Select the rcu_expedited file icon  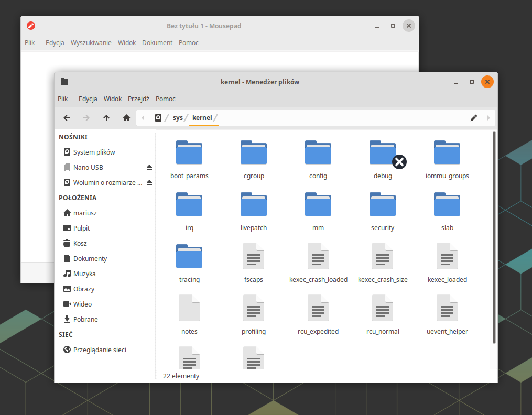click(318, 308)
